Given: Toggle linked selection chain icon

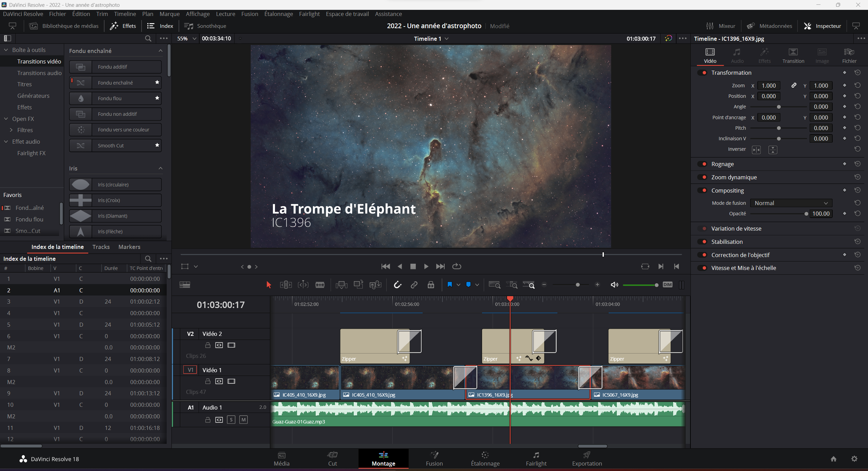Looking at the screenshot, I should click(414, 285).
